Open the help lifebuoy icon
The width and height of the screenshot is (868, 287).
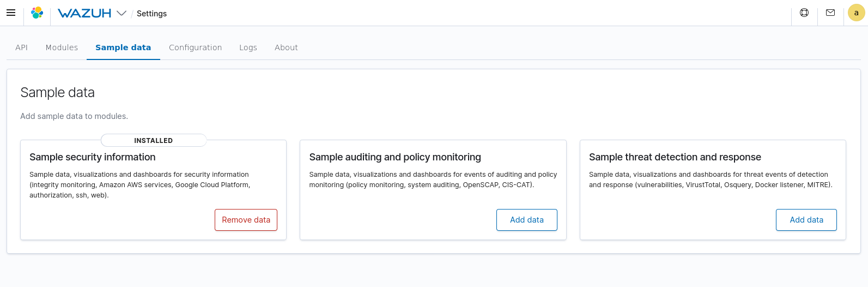[804, 13]
